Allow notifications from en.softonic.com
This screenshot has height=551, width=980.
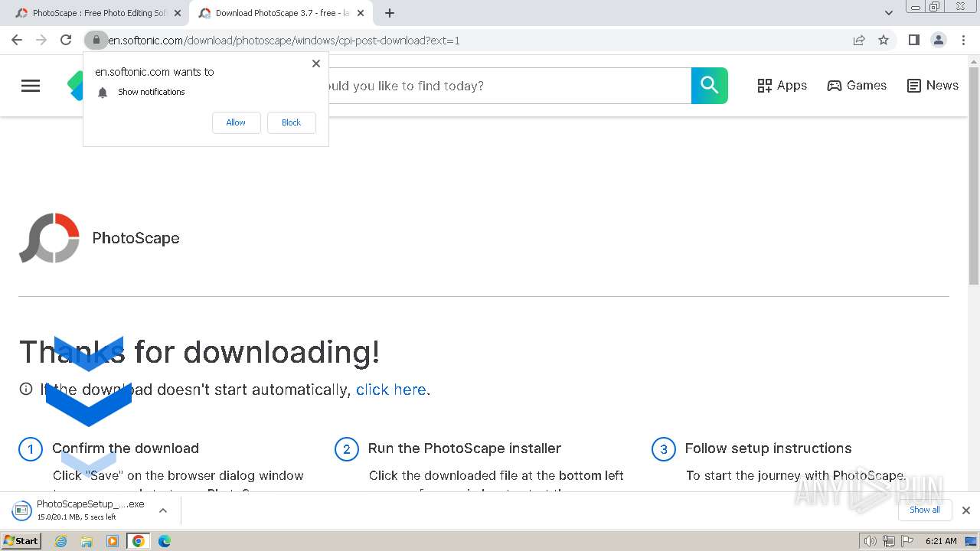coord(236,122)
